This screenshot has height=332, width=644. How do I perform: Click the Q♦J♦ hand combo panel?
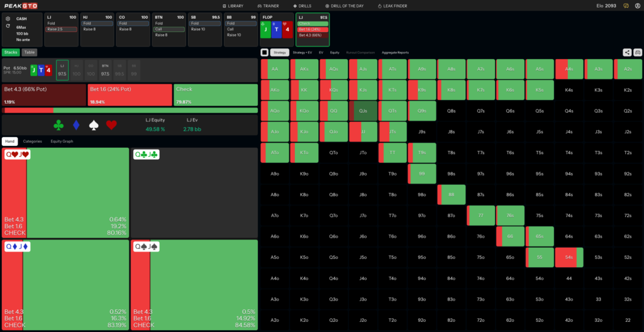65,285
